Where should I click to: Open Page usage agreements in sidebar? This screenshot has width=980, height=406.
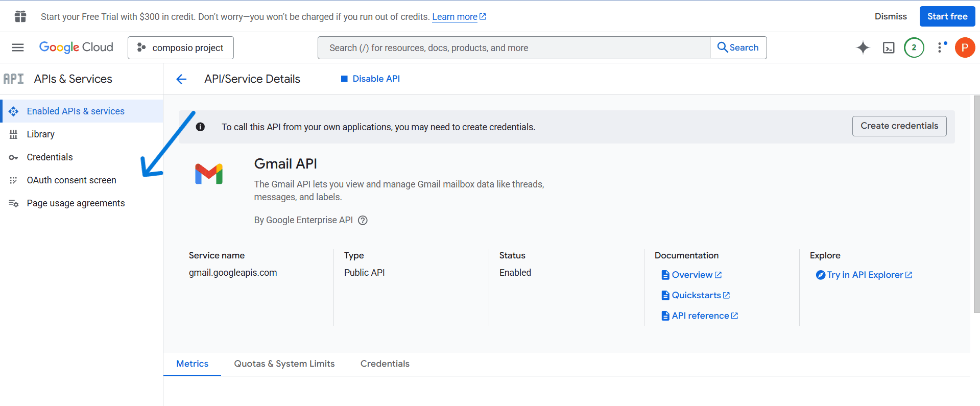point(82,203)
